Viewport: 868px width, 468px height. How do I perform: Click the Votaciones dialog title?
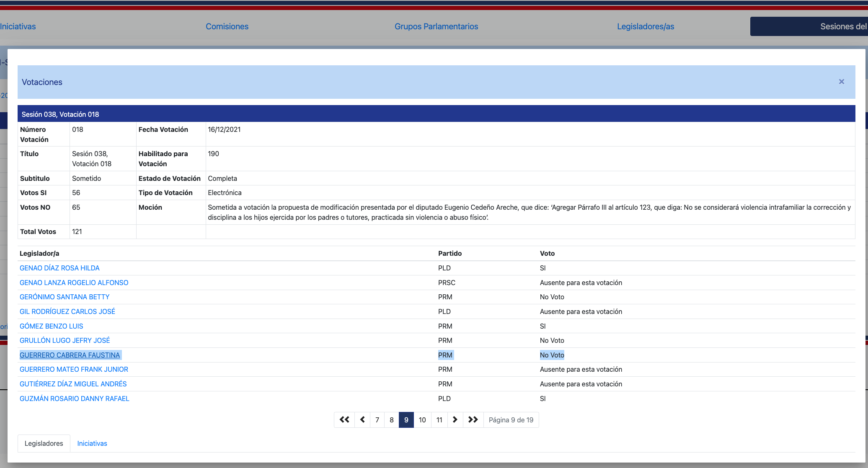tap(42, 82)
